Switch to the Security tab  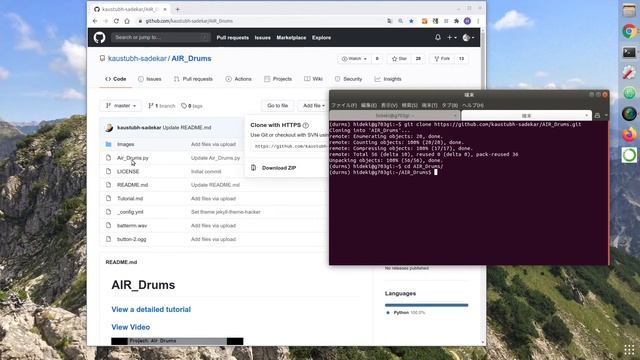tap(348, 79)
